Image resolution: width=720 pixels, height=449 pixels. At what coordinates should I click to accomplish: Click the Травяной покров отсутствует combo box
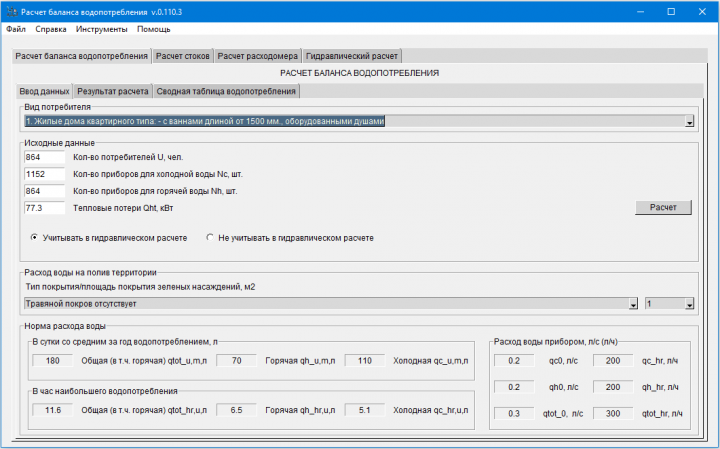pyautogui.click(x=331, y=304)
